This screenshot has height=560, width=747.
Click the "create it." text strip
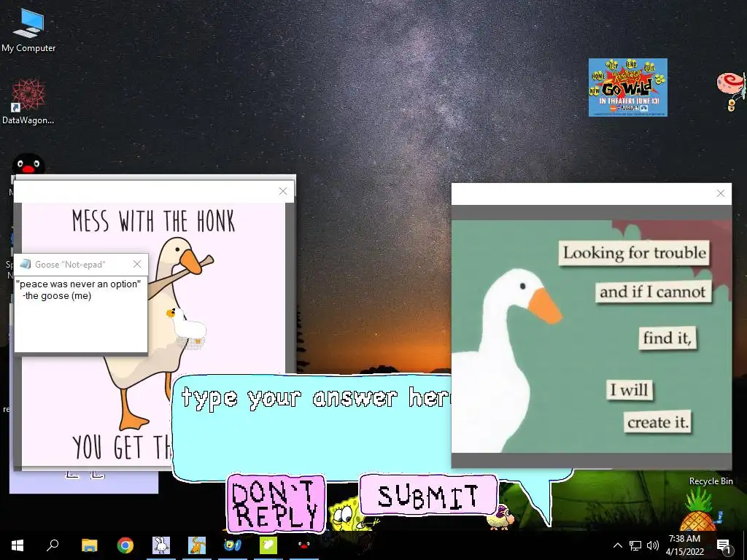click(x=658, y=422)
